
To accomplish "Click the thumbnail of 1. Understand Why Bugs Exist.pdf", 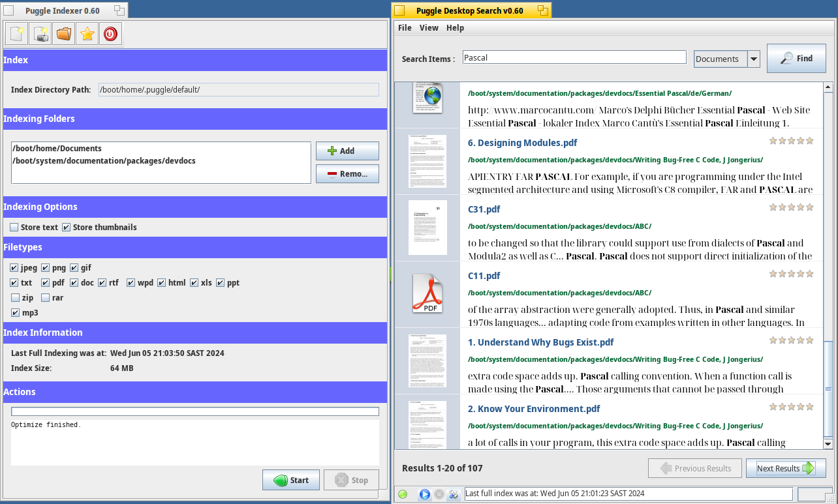I will click(x=427, y=361).
